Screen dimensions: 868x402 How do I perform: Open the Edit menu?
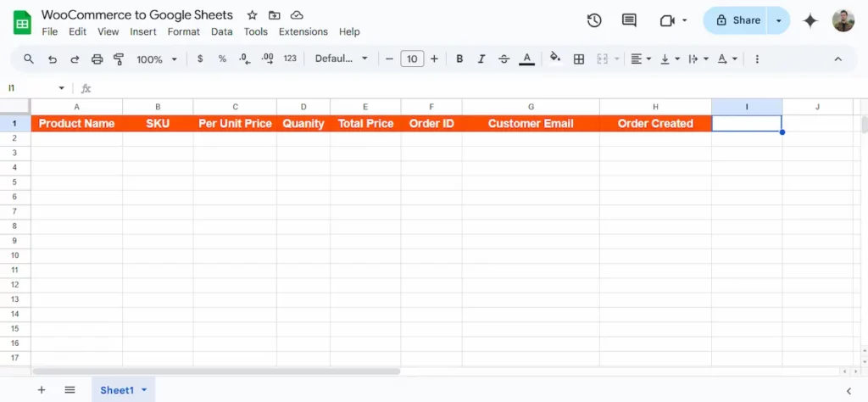click(77, 31)
